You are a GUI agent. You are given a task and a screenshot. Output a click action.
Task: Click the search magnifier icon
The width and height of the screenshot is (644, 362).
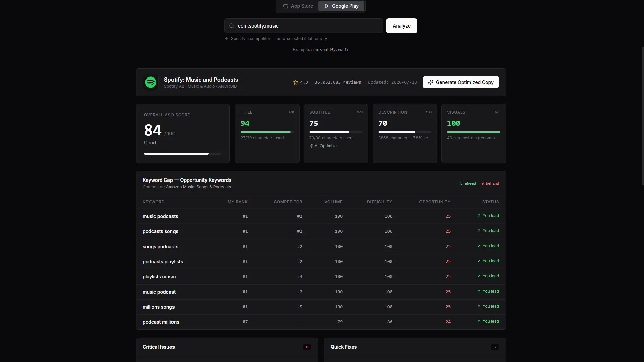[x=232, y=26]
